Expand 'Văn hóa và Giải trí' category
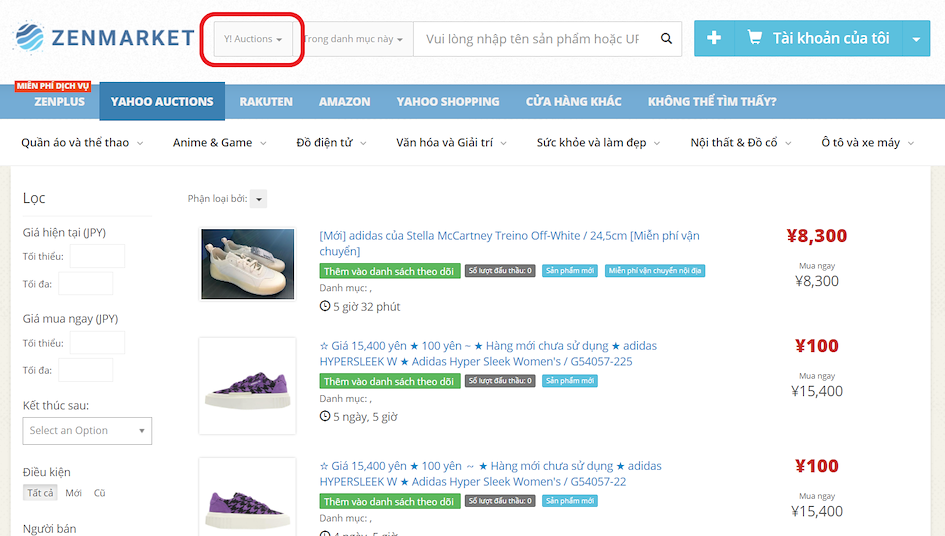 (x=451, y=142)
